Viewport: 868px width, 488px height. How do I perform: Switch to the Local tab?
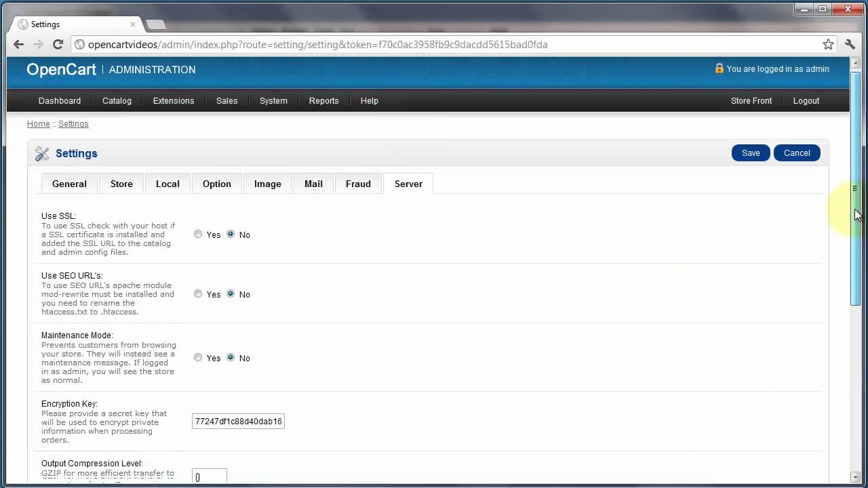coord(167,184)
